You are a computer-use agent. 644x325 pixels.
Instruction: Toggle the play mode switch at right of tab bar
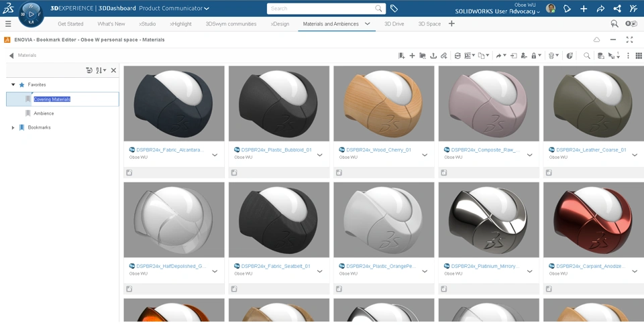(x=631, y=24)
